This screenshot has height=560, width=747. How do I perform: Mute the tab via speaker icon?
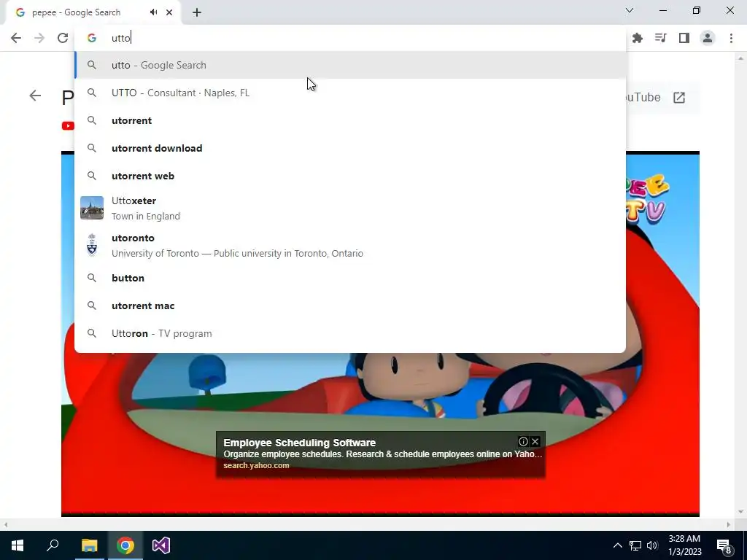153,12
